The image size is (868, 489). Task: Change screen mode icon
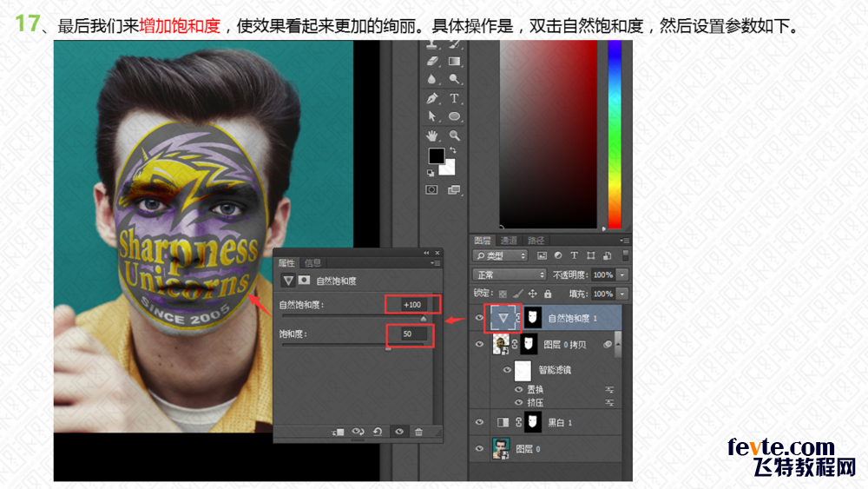454,190
